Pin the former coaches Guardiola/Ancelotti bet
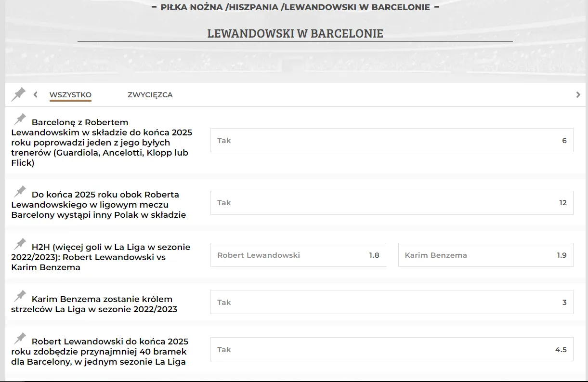The image size is (588, 382). pyautogui.click(x=20, y=119)
